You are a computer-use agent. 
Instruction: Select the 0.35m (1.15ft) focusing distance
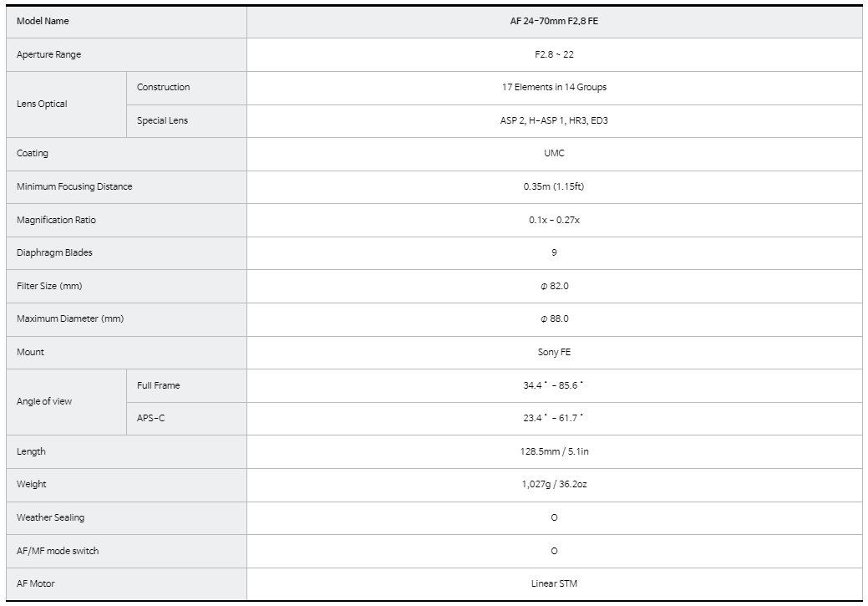point(554,186)
